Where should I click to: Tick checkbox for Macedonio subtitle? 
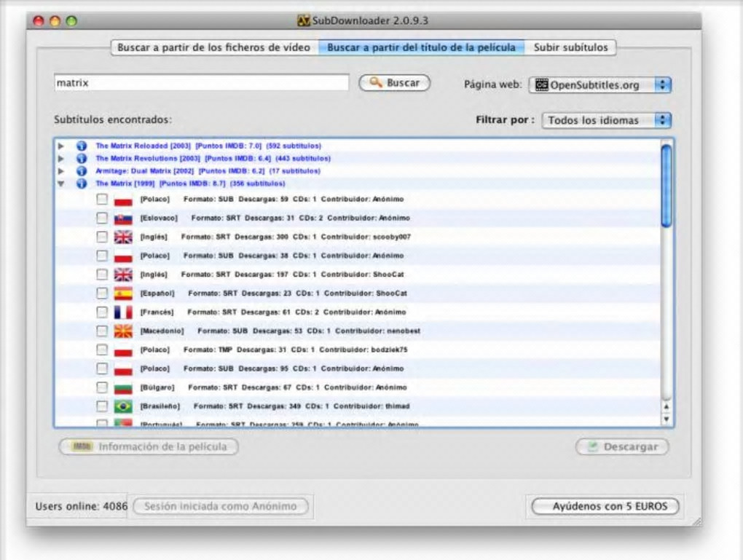pyautogui.click(x=102, y=331)
